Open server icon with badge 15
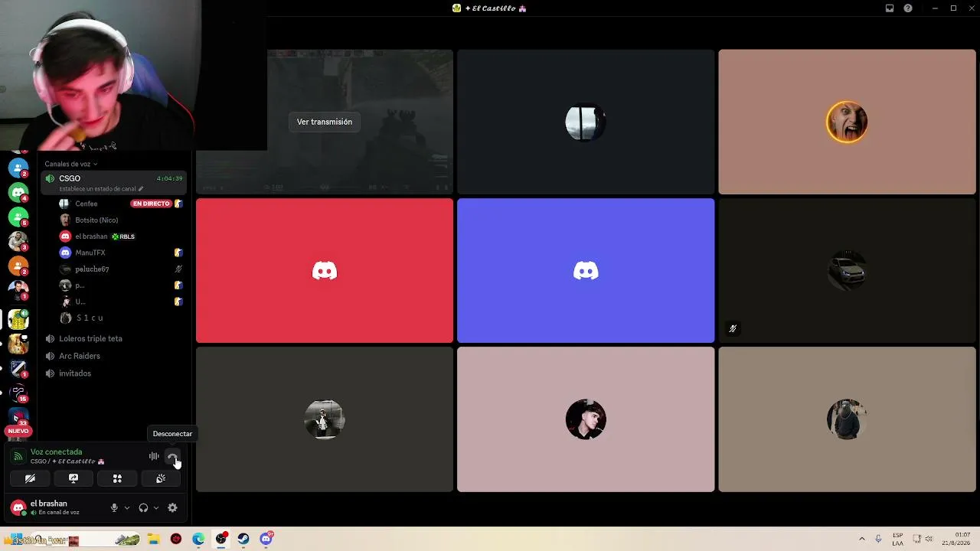 click(18, 393)
